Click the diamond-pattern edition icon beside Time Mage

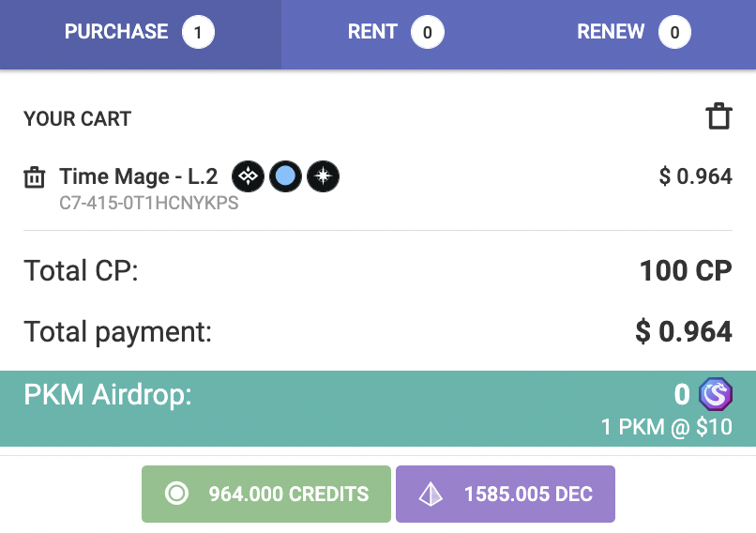click(248, 176)
